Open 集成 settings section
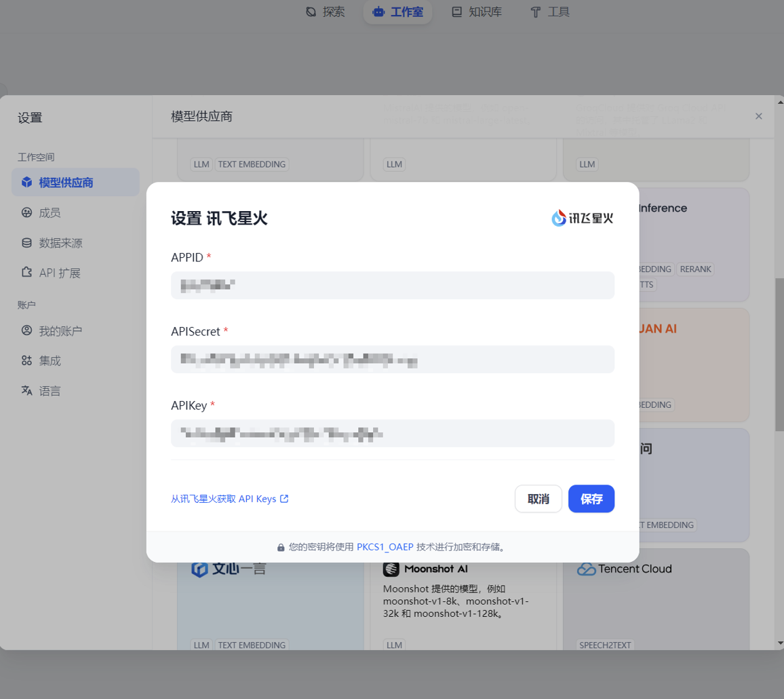 click(75, 361)
